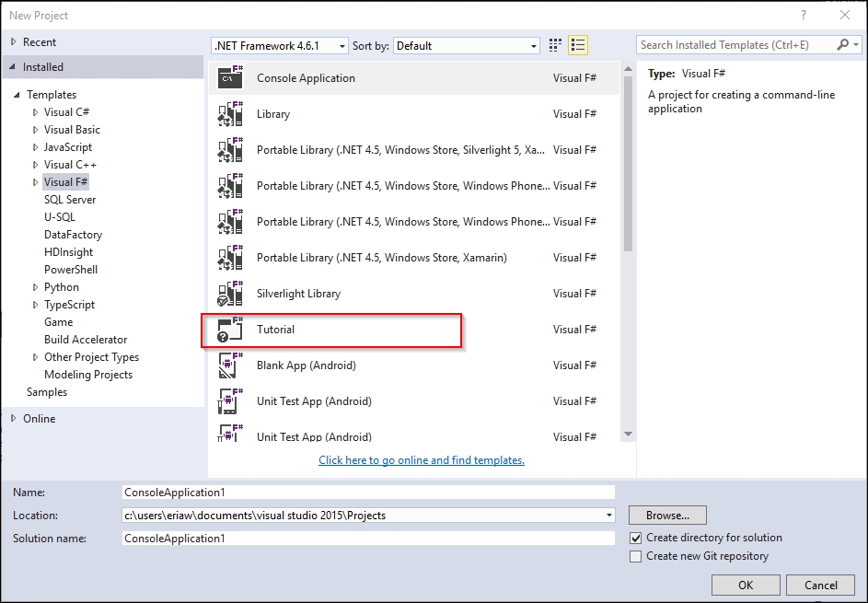Collapse the Templates tree node
The width and height of the screenshot is (868, 603).
tap(17, 95)
